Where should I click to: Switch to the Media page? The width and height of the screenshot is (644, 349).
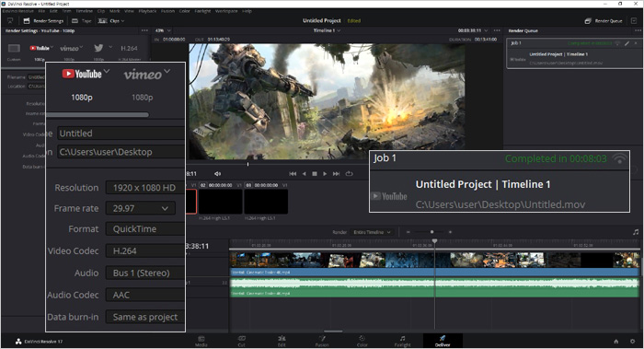(201, 342)
